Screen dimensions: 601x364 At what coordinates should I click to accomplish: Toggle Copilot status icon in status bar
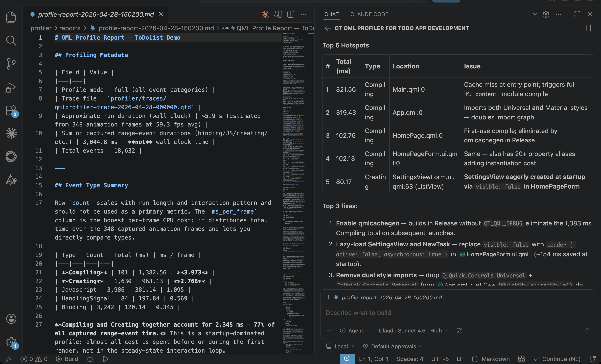click(x=521, y=359)
